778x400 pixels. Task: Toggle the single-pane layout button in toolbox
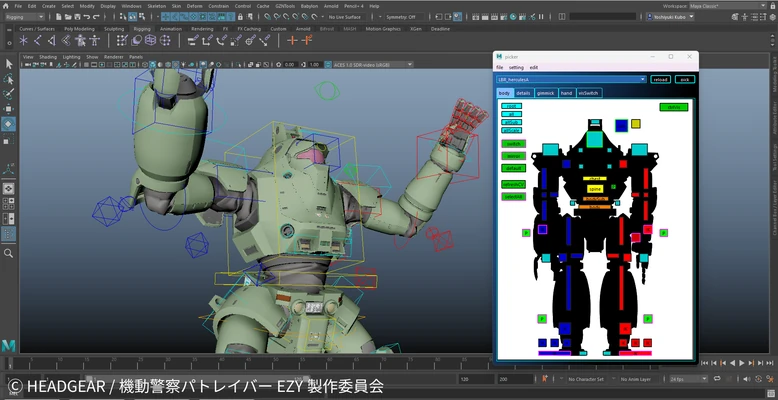[8, 189]
